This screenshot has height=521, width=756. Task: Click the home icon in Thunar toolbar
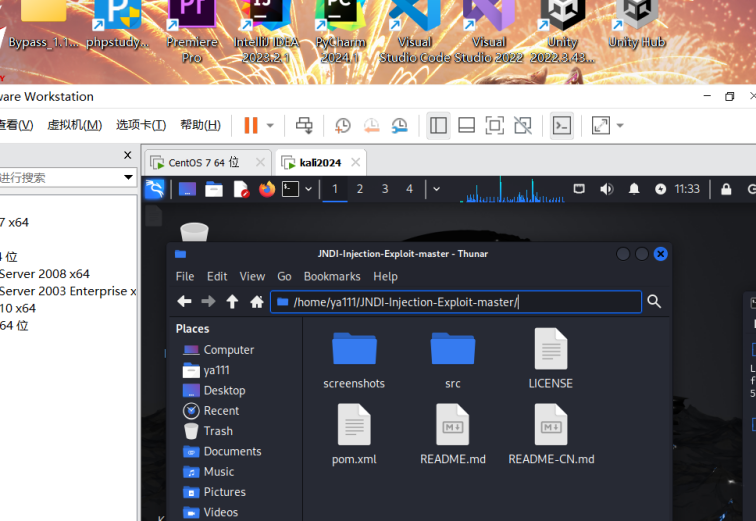click(257, 302)
